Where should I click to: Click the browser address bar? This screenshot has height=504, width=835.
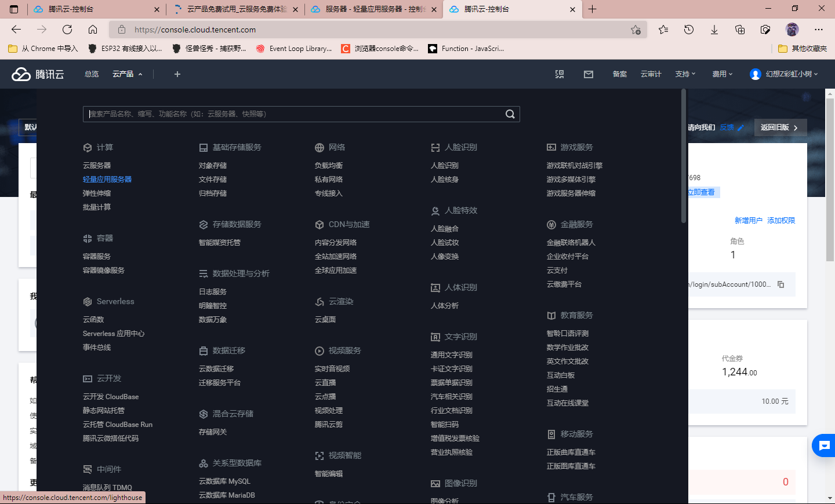(377, 30)
